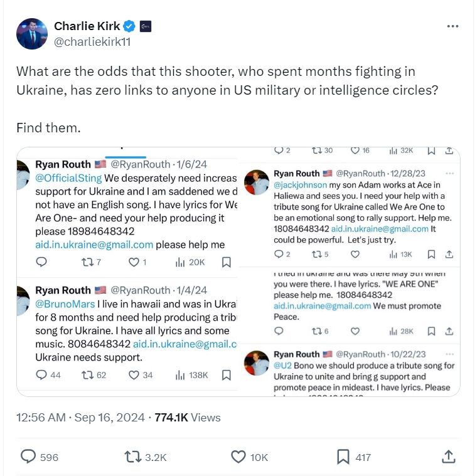This screenshot has height=476, width=475.
Task: Open the three-dot more options menu
Action: click(452, 26)
